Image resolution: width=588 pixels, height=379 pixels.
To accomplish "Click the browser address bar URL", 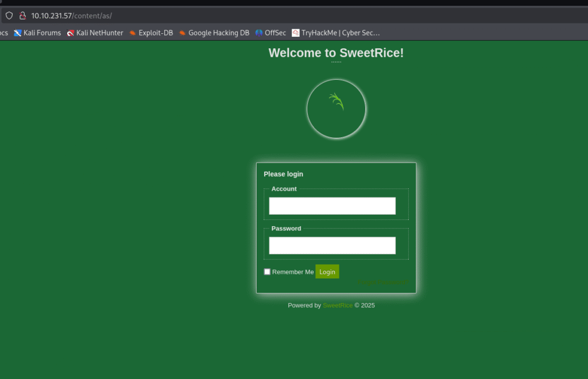I will coord(71,16).
